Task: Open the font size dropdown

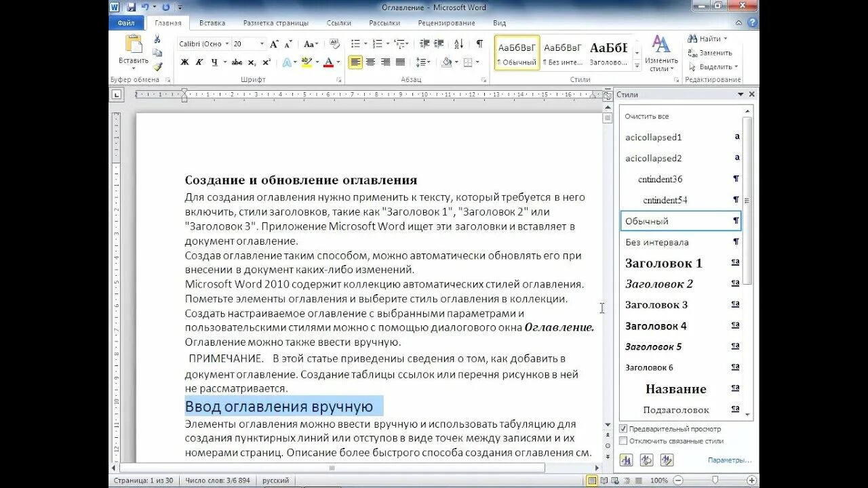Action: (x=262, y=44)
